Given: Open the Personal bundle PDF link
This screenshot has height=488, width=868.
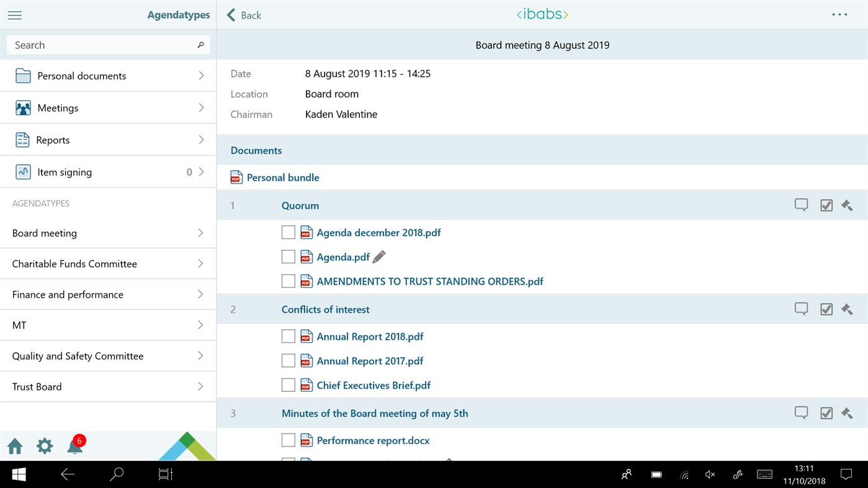Looking at the screenshot, I should [x=283, y=177].
